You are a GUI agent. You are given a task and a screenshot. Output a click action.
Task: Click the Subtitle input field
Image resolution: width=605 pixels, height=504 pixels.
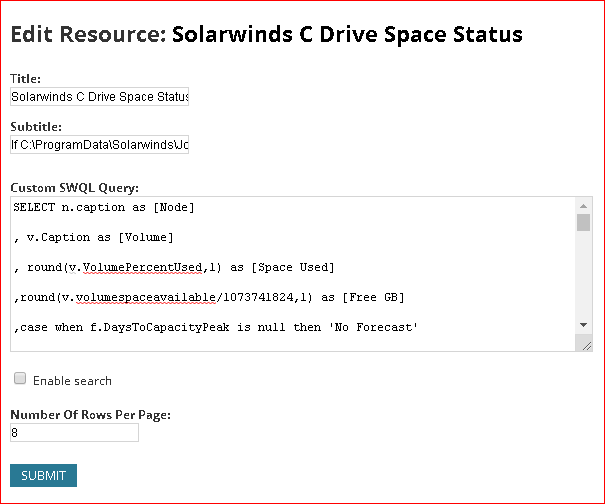point(99,145)
